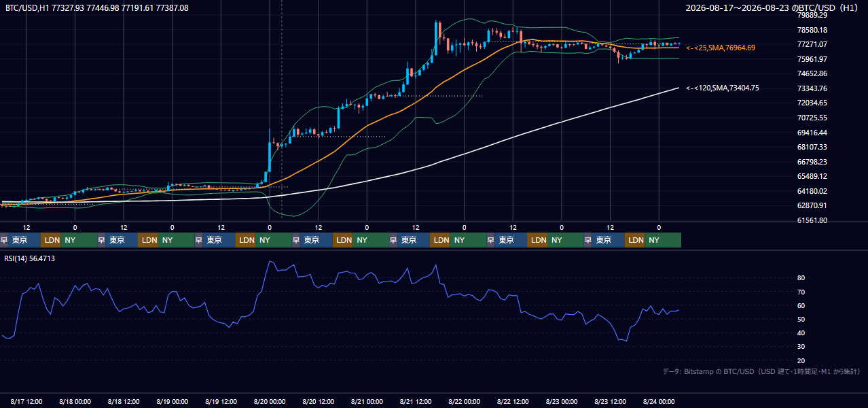
Task: Select the 8/18 12:00 date label
Action: [124, 401]
